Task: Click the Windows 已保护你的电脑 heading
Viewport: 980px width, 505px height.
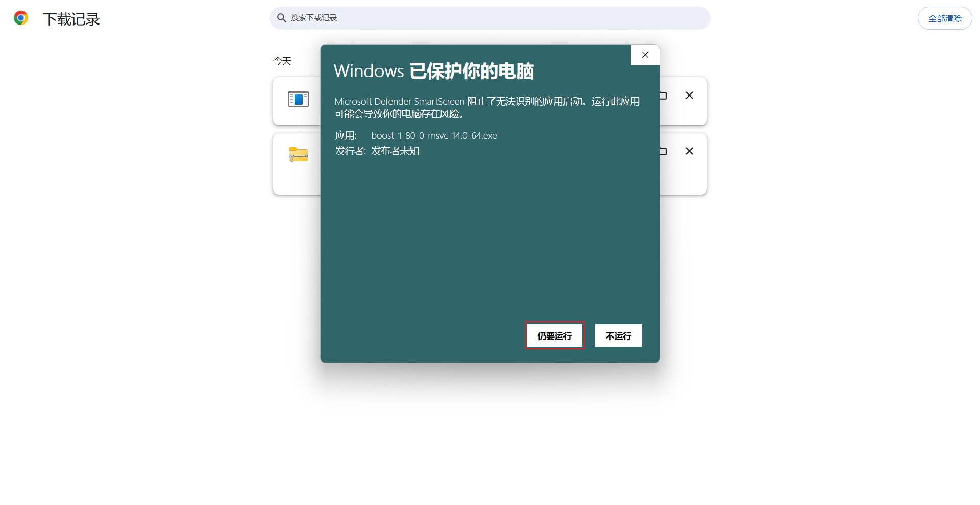Action: [x=434, y=71]
